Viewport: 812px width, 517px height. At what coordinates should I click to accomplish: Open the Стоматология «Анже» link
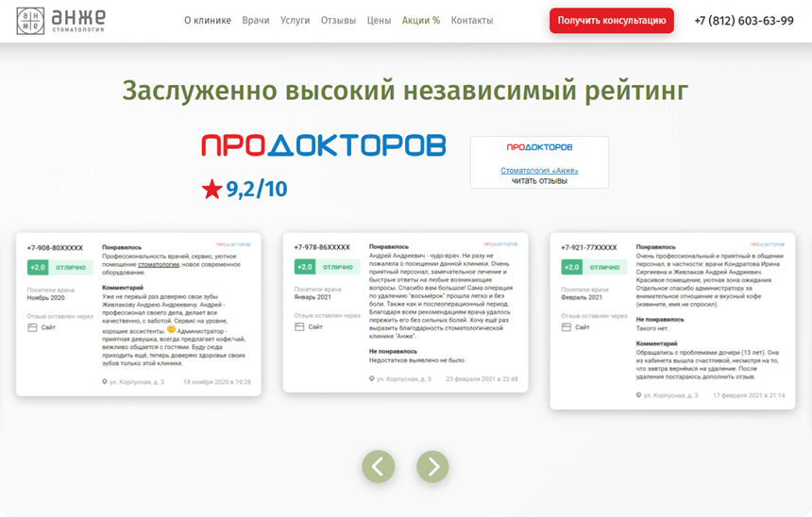tap(539, 170)
